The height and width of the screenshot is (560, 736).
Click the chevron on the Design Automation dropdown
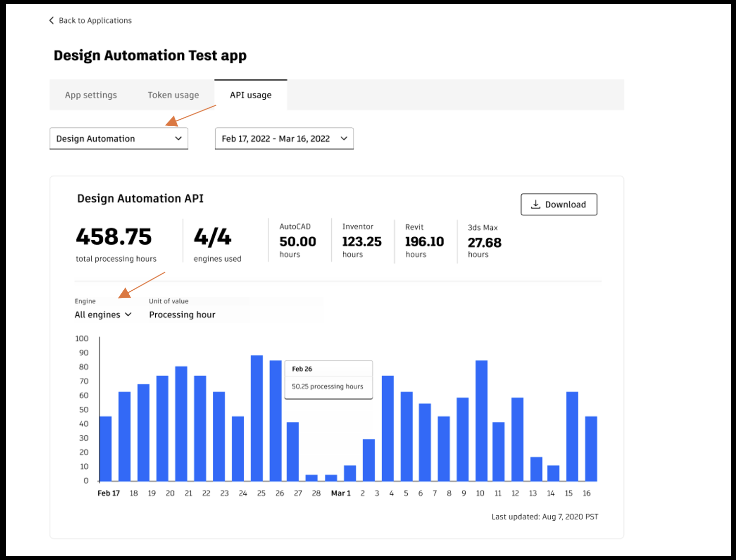tap(178, 139)
